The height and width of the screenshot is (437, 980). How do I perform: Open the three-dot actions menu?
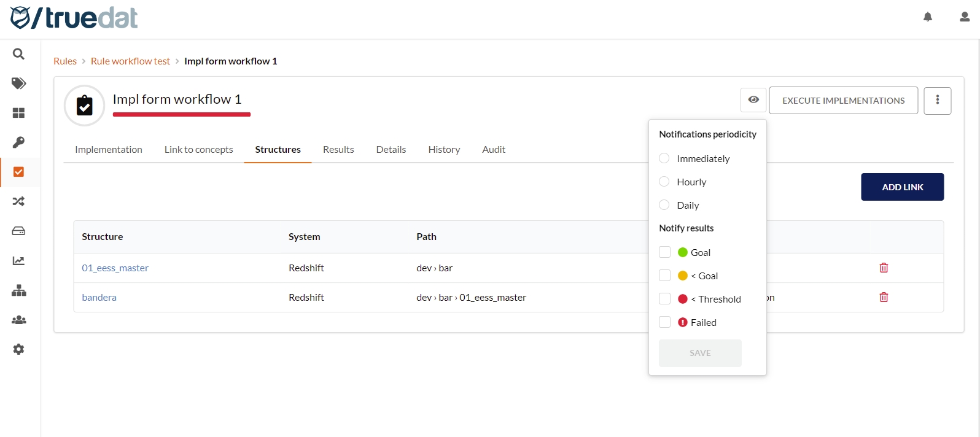[937, 100]
